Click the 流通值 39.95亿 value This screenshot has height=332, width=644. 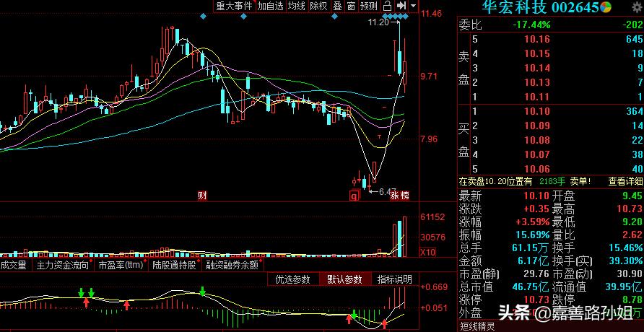click(x=625, y=287)
